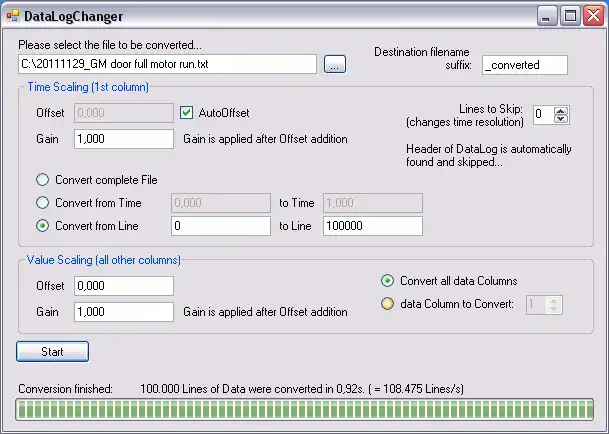Click the to Line field showing 100000

click(373, 226)
